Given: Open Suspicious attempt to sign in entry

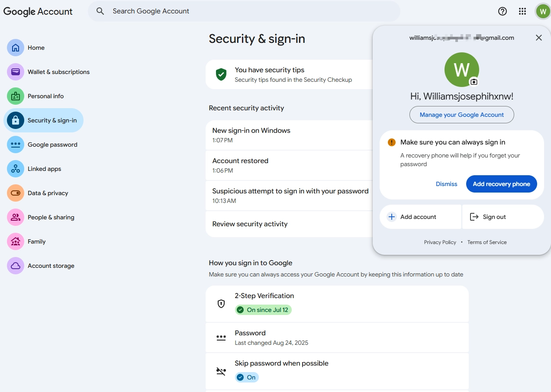Looking at the screenshot, I should coord(289,196).
